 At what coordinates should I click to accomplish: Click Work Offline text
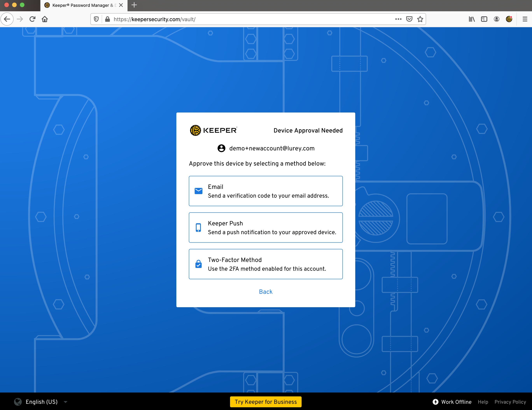456,402
